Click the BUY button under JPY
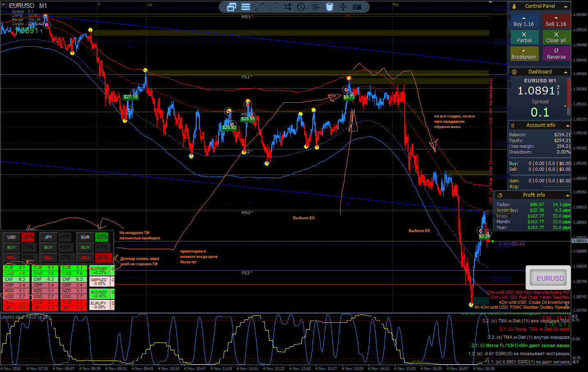This screenshot has width=588, height=372. click(48, 247)
